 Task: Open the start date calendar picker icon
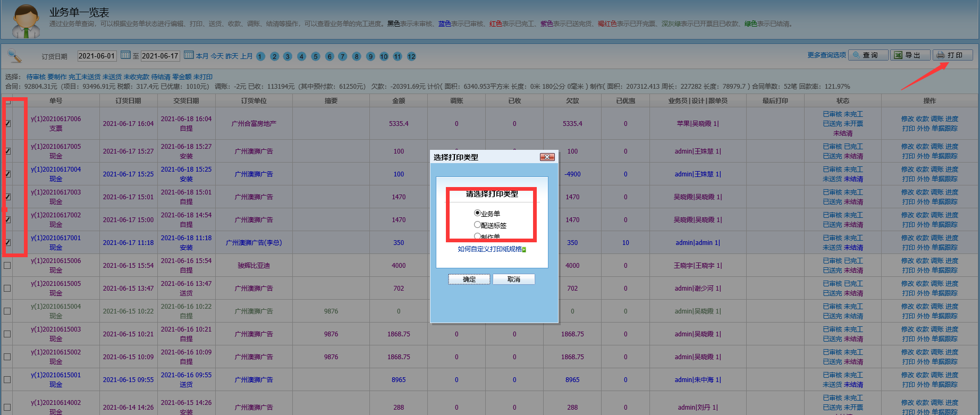point(125,55)
